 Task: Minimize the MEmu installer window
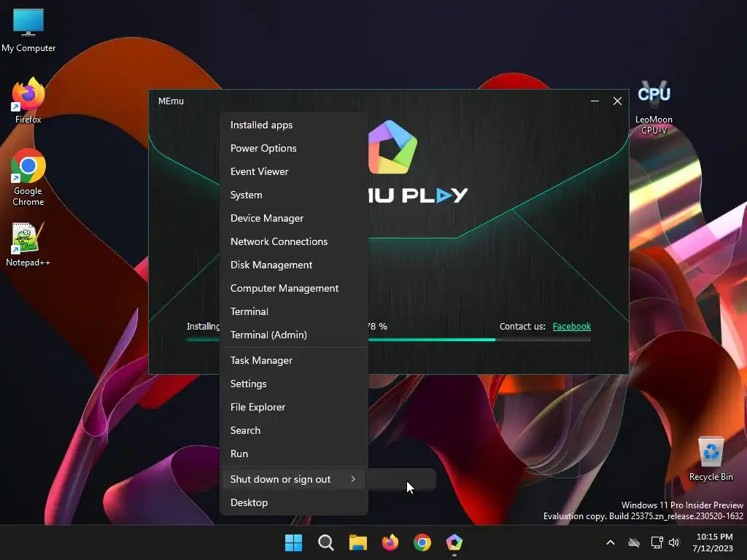tap(595, 101)
